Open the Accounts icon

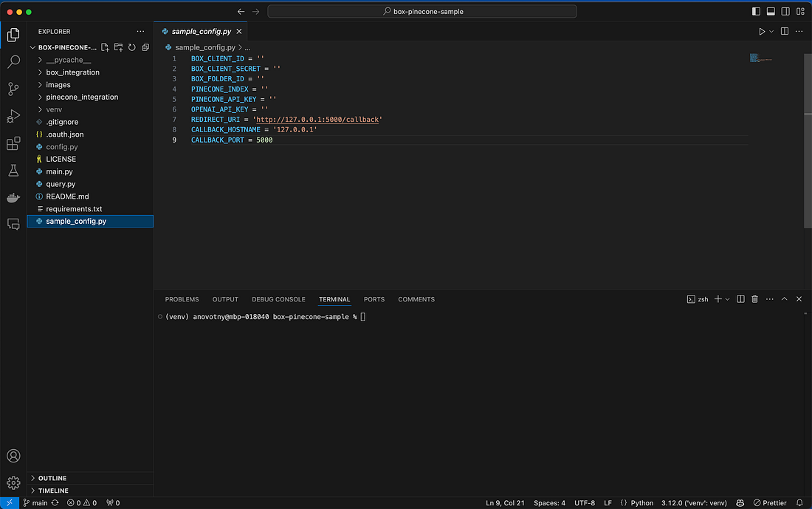(x=13, y=456)
